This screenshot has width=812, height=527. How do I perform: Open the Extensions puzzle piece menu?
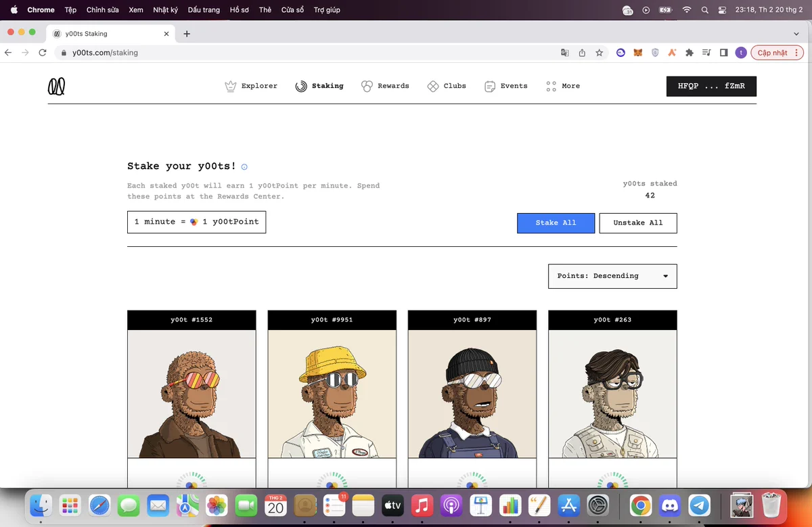coord(690,53)
